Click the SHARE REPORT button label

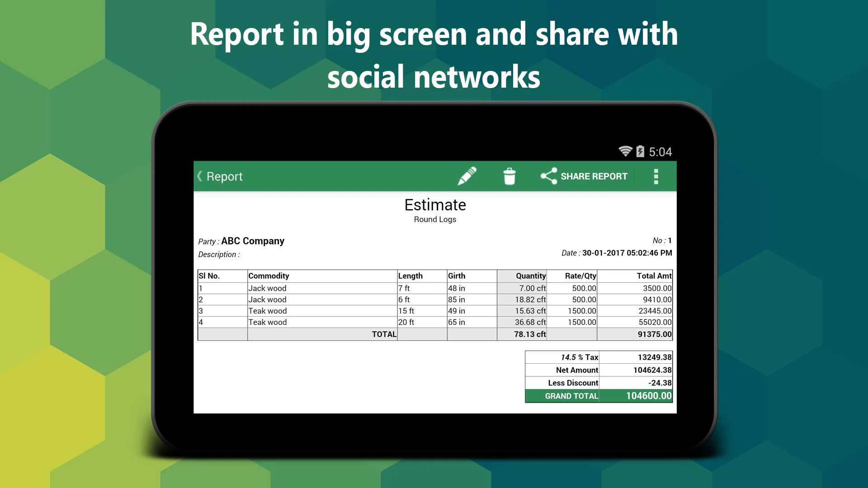(594, 176)
